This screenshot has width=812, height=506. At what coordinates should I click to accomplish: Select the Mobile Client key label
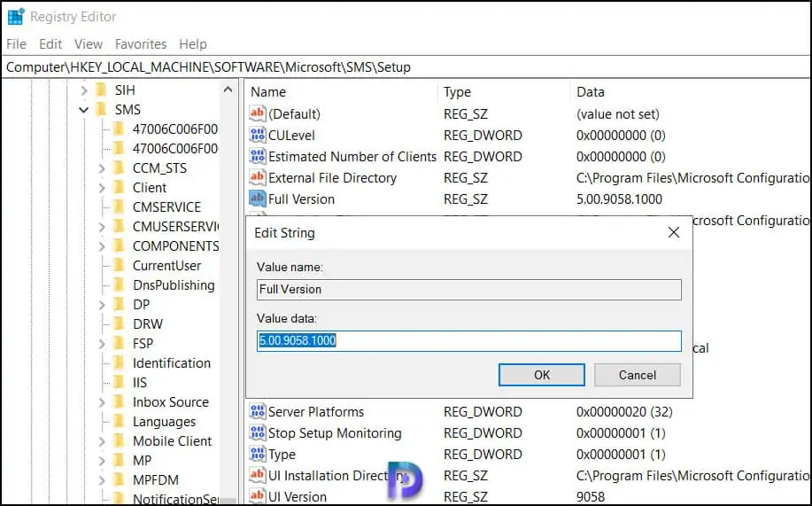pyautogui.click(x=172, y=441)
